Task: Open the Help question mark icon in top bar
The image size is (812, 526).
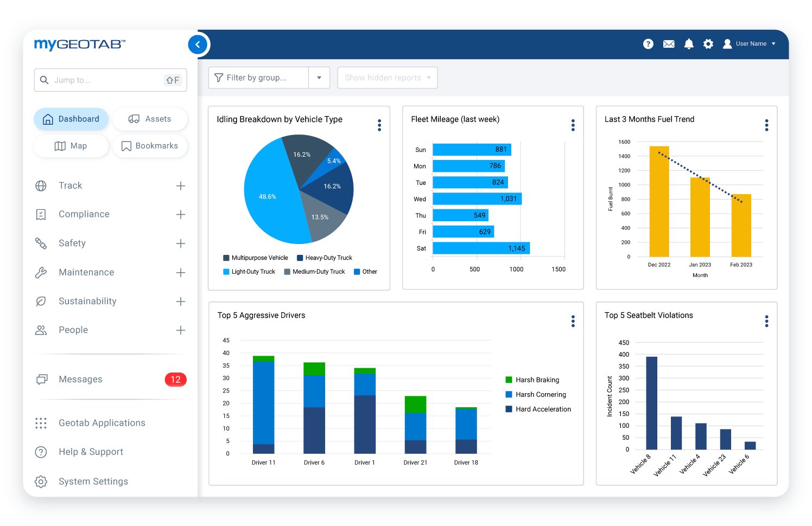Action: coord(648,44)
